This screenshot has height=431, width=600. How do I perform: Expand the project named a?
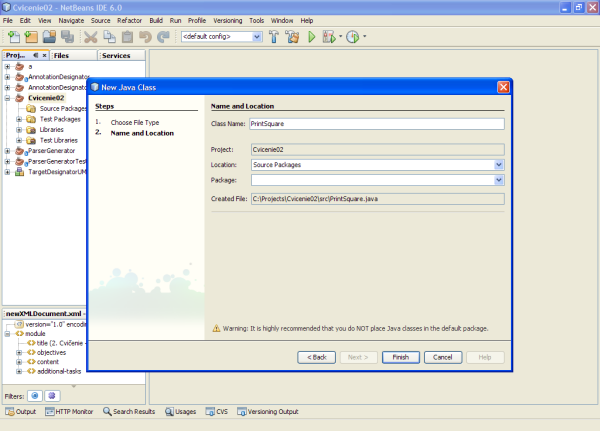[7, 67]
